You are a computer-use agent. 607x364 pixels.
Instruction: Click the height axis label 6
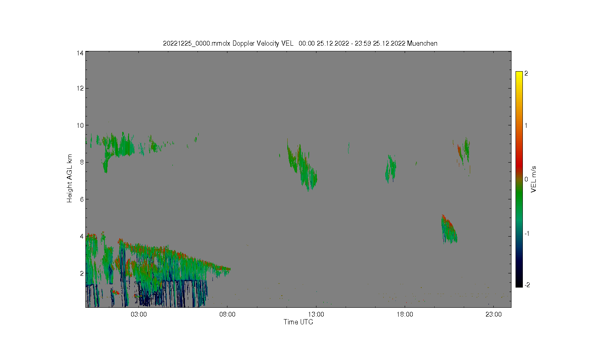(82, 199)
